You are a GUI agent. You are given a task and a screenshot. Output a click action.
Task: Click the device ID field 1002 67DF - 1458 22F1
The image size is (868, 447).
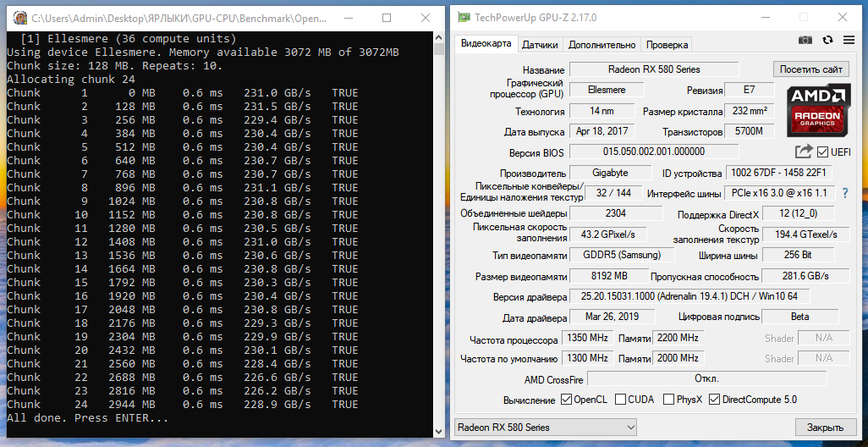[779, 173]
